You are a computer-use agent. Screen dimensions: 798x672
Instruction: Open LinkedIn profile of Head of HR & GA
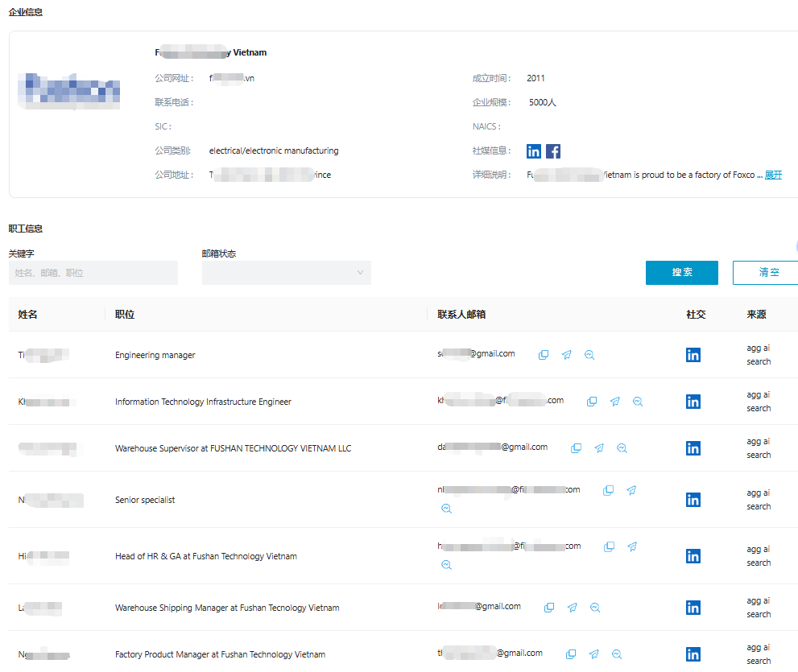(x=693, y=556)
